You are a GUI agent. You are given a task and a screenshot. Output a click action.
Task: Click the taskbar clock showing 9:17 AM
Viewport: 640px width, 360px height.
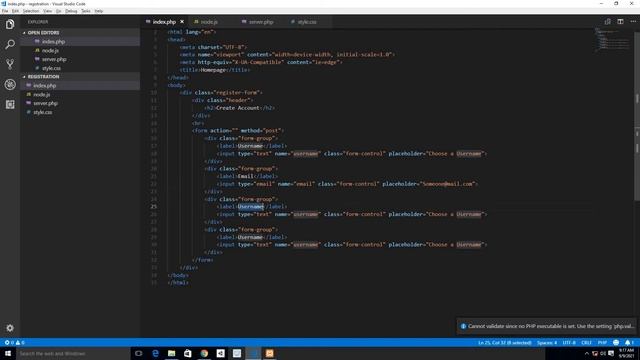626,353
